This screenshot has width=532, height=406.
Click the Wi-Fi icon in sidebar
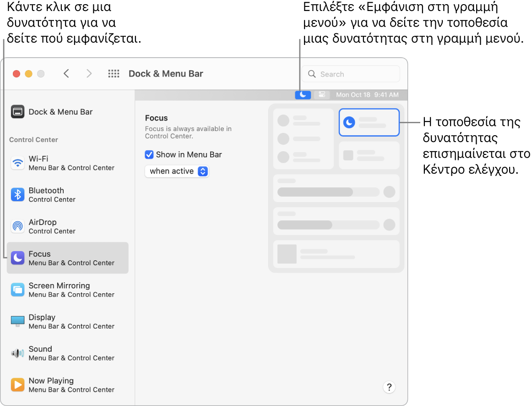pos(17,163)
